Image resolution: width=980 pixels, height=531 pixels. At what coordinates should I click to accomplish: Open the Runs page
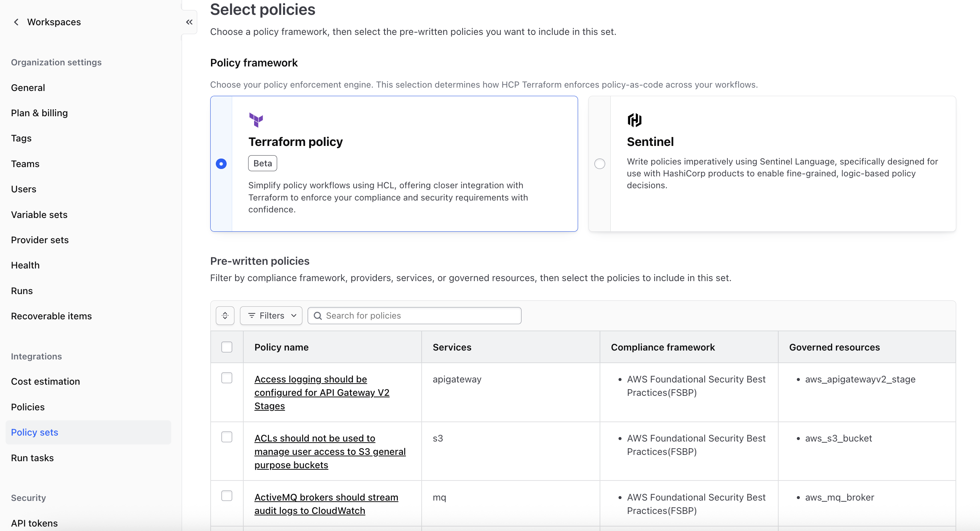(x=22, y=291)
